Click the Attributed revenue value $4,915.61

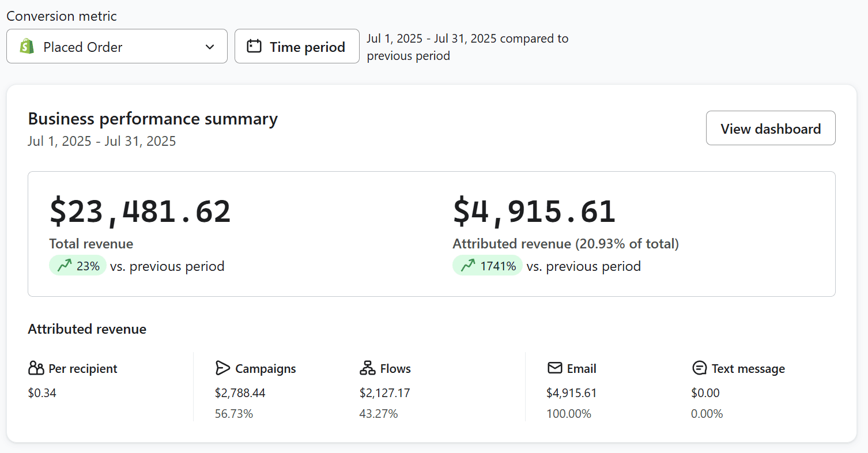tap(534, 211)
